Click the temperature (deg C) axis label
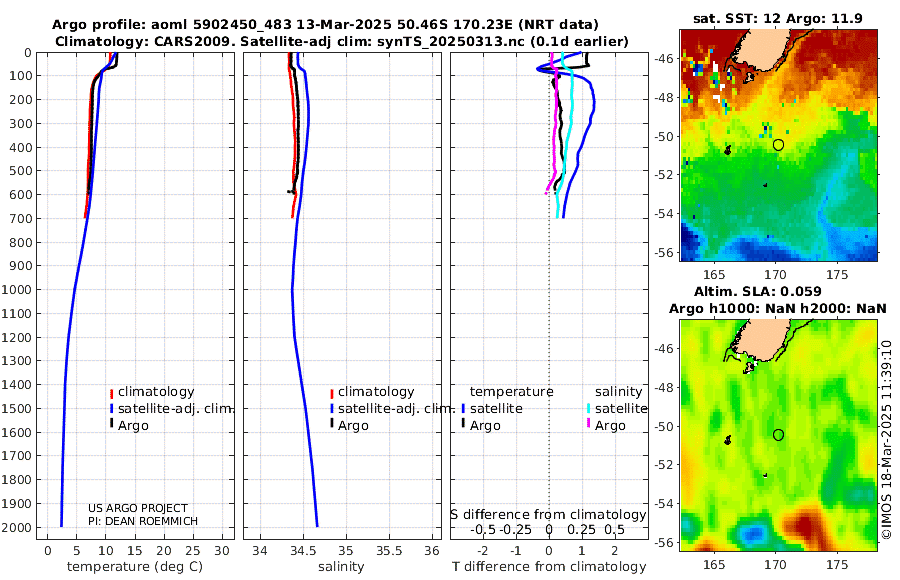900x580 pixels. [x=135, y=567]
